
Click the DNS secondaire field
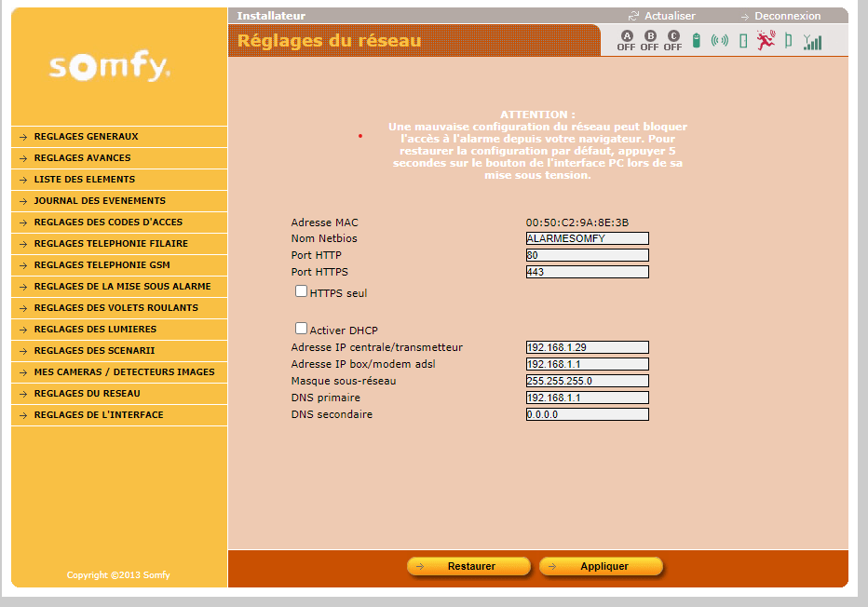click(x=588, y=414)
